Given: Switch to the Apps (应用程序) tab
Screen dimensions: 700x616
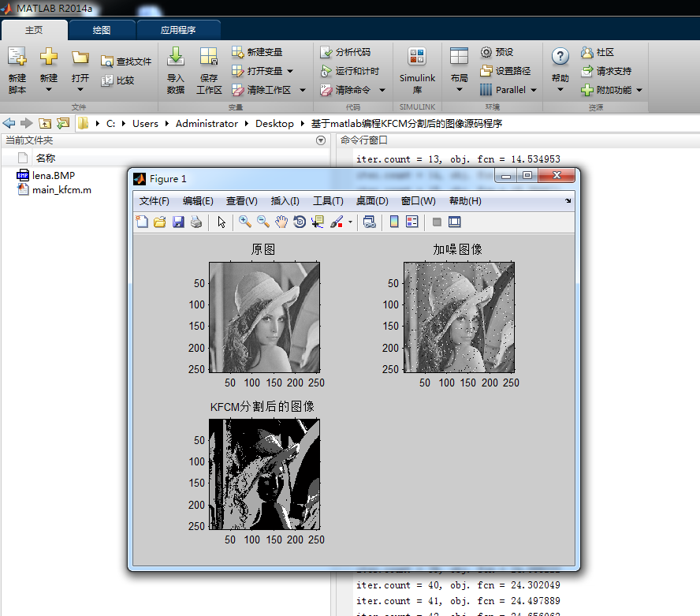Looking at the screenshot, I should pyautogui.click(x=178, y=30).
